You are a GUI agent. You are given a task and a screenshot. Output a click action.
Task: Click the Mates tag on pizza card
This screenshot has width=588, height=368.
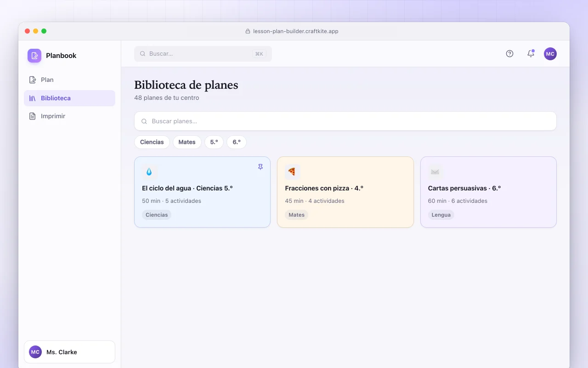coord(297,215)
